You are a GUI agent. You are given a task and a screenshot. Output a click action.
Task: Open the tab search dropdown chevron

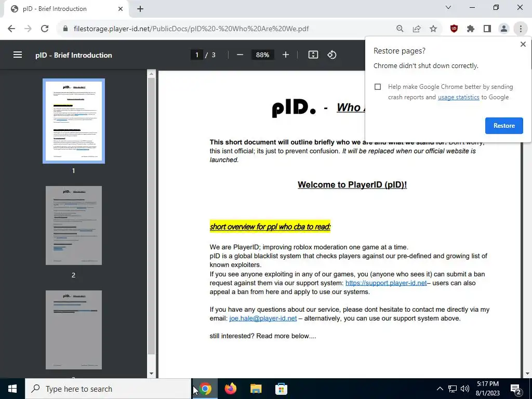[448, 7]
